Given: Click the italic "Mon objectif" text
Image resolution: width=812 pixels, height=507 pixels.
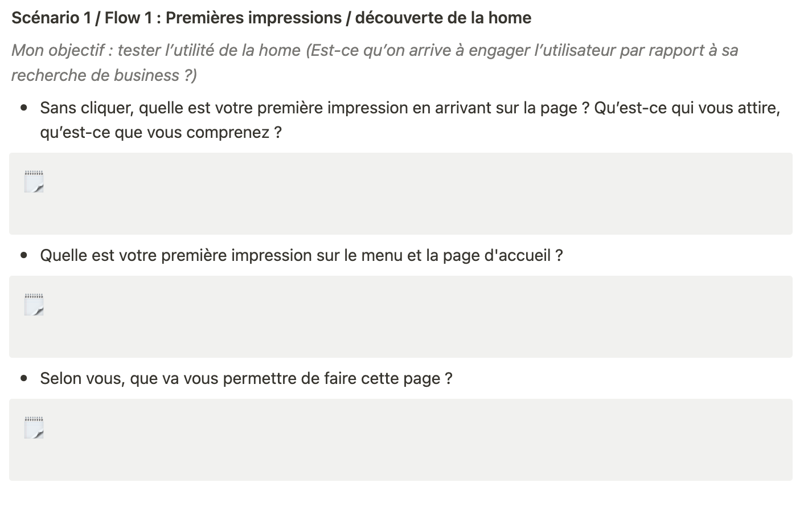Looking at the screenshot, I should click(x=58, y=51).
